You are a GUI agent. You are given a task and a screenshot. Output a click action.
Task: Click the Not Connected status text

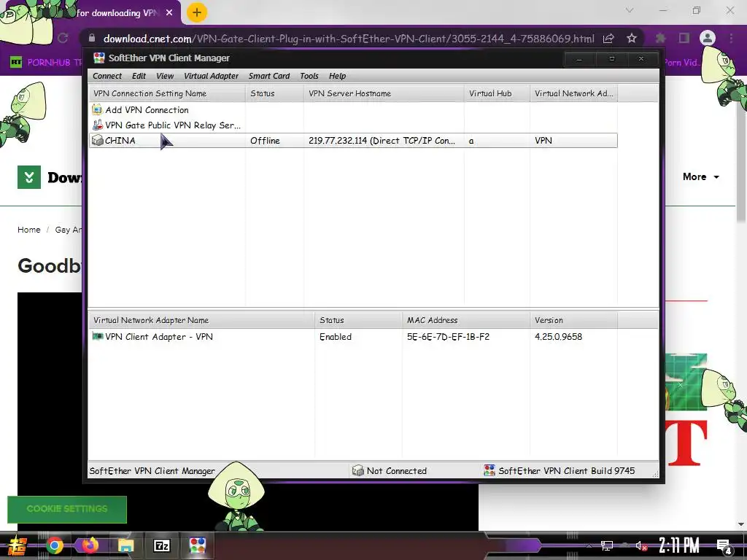(x=396, y=471)
